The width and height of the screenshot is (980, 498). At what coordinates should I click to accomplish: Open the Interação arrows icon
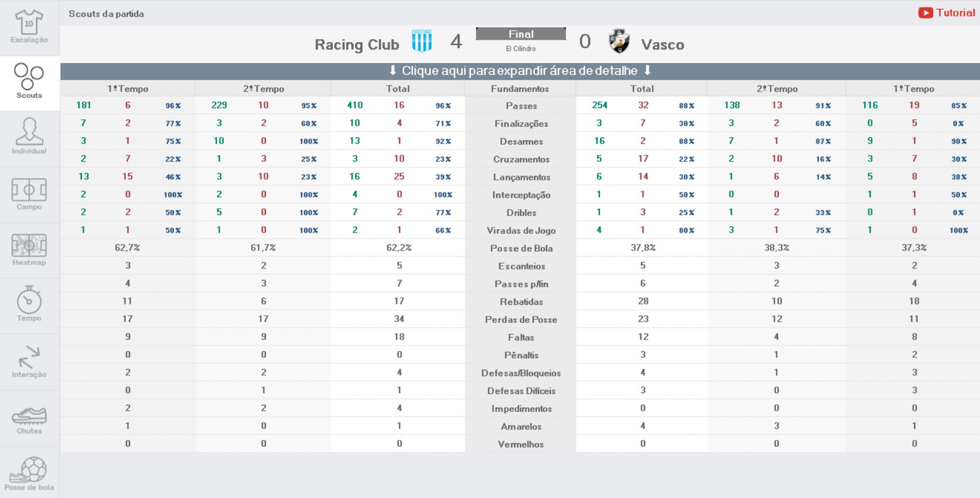coord(29,357)
